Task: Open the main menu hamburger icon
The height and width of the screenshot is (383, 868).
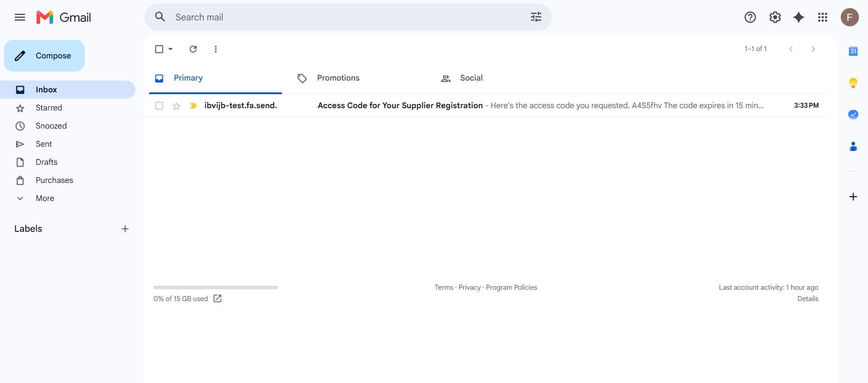Action: coord(19,17)
